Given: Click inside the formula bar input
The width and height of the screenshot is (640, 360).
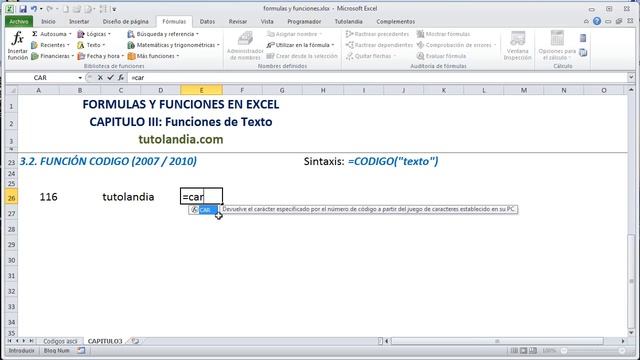Looking at the screenshot, I should pos(378,77).
